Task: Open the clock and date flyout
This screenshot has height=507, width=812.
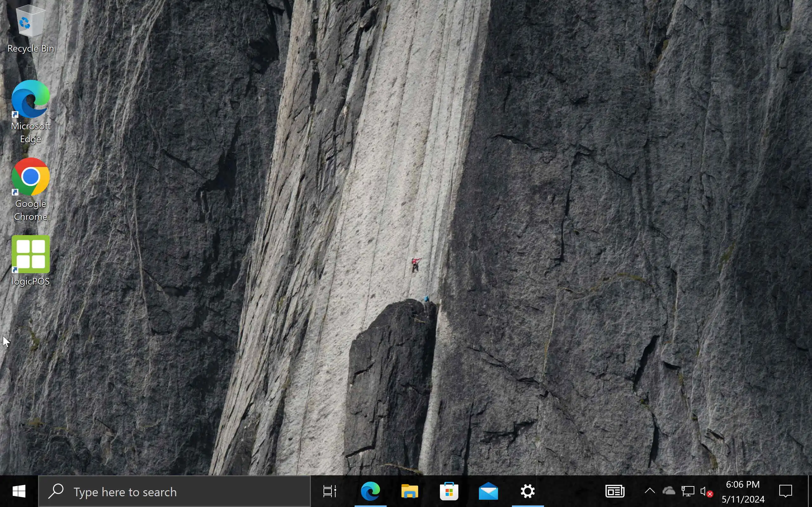Action: pyautogui.click(x=743, y=491)
